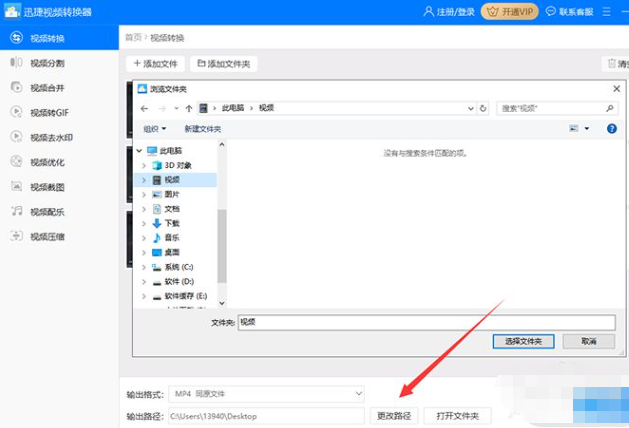Screen dimensions: 629x428
Task: Expand the 3D 对象 tree node
Action: (144, 165)
